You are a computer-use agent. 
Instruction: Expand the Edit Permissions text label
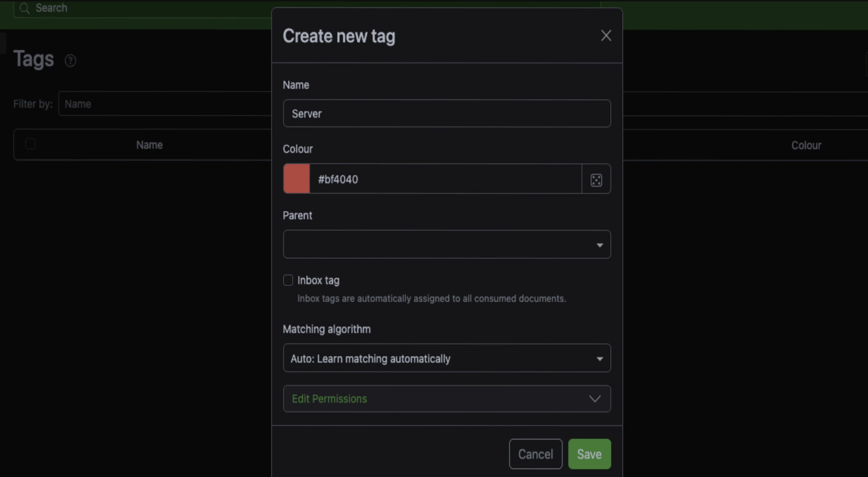click(329, 399)
